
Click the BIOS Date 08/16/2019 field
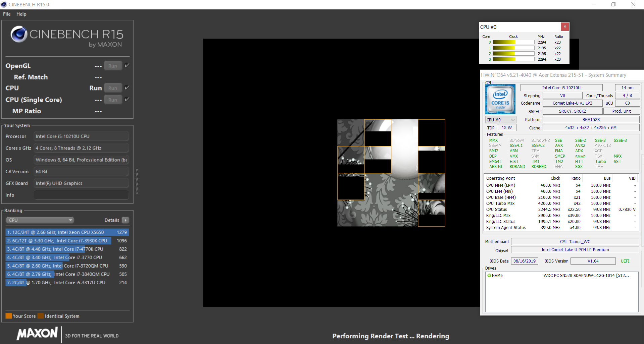click(x=525, y=261)
